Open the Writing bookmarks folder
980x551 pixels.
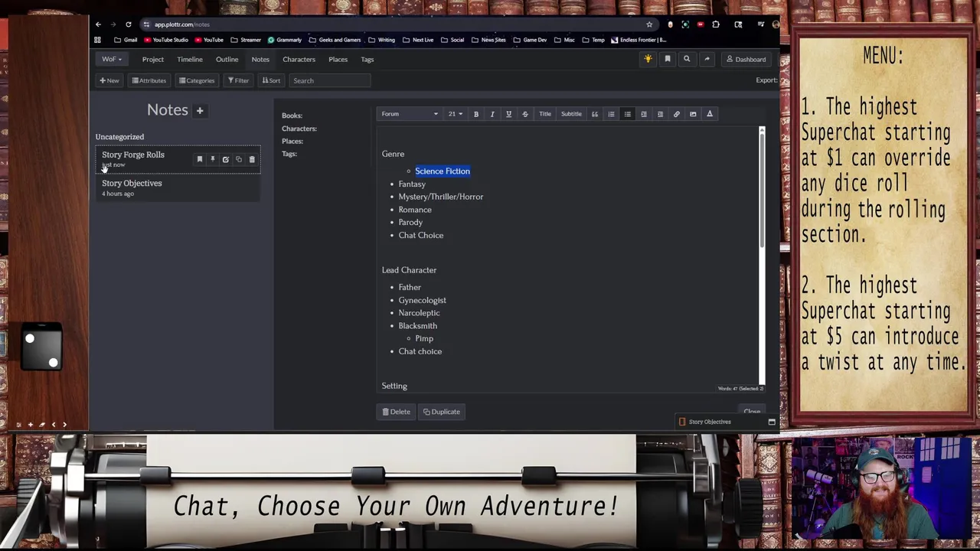[381, 40]
